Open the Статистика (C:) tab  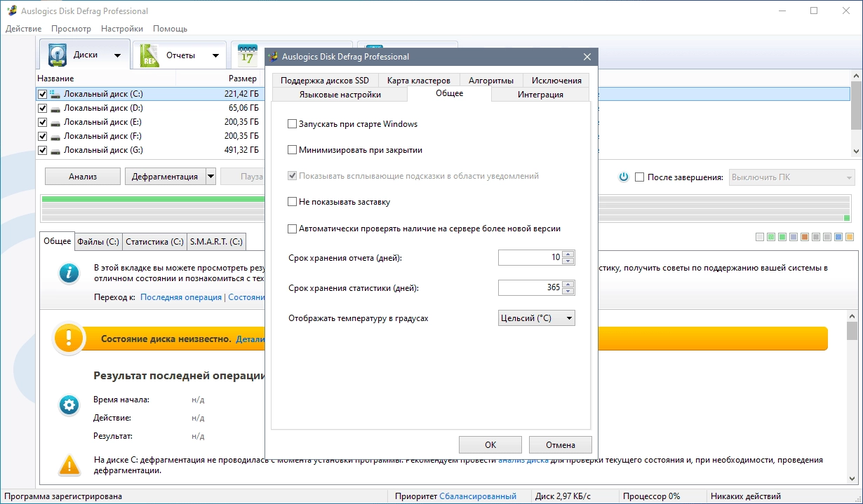154,242
